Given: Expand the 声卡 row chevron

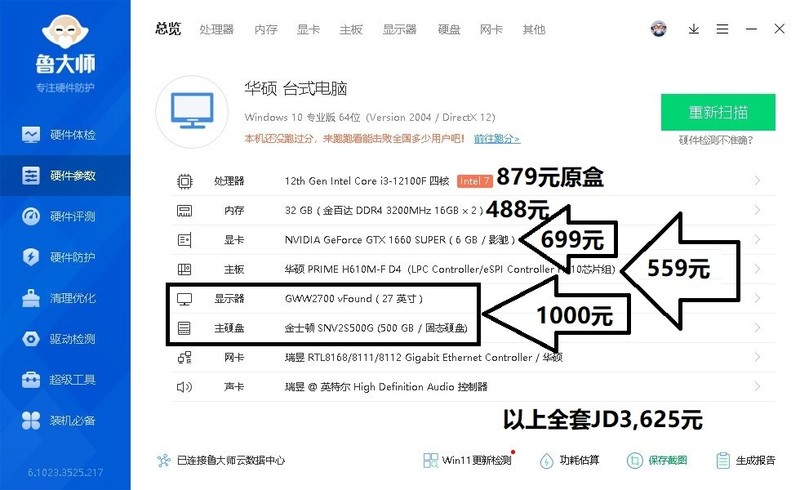Looking at the screenshot, I should tap(757, 386).
